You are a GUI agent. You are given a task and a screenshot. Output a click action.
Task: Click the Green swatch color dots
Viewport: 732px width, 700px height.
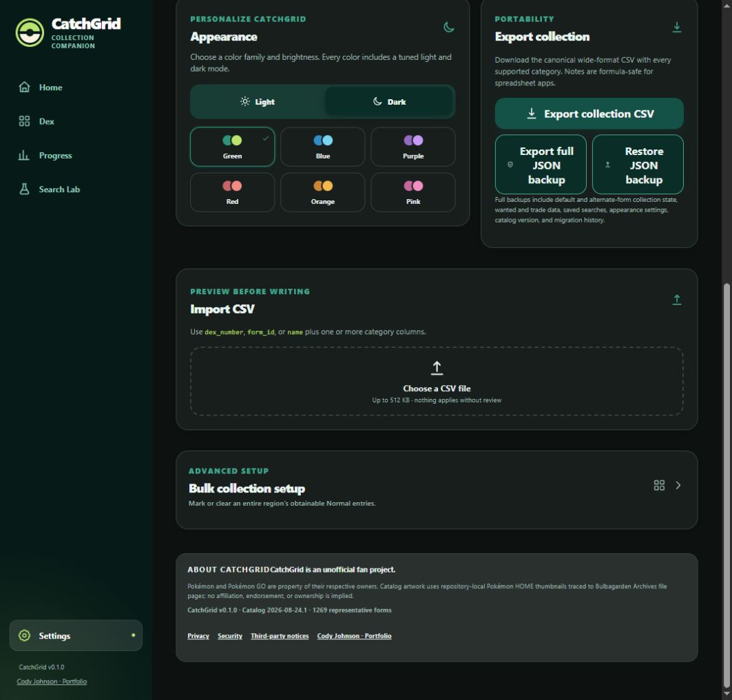pos(232,140)
